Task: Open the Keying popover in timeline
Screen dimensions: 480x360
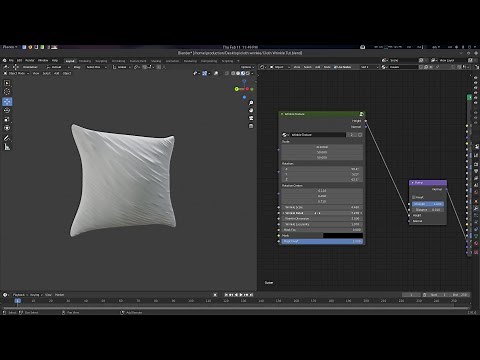Action: (x=36, y=295)
